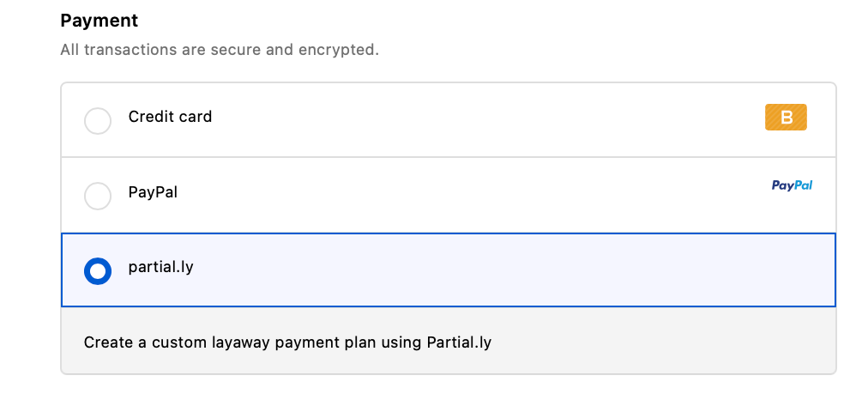868x400 pixels.
Task: Click the word "encrypted" in the subtitle
Action: click(x=337, y=50)
